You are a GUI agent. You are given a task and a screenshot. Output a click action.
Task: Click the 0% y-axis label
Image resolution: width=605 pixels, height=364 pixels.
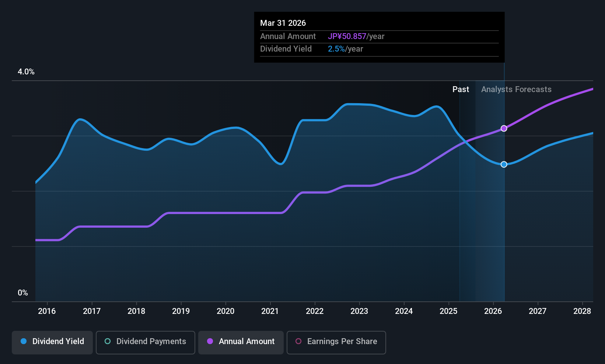pos(23,293)
